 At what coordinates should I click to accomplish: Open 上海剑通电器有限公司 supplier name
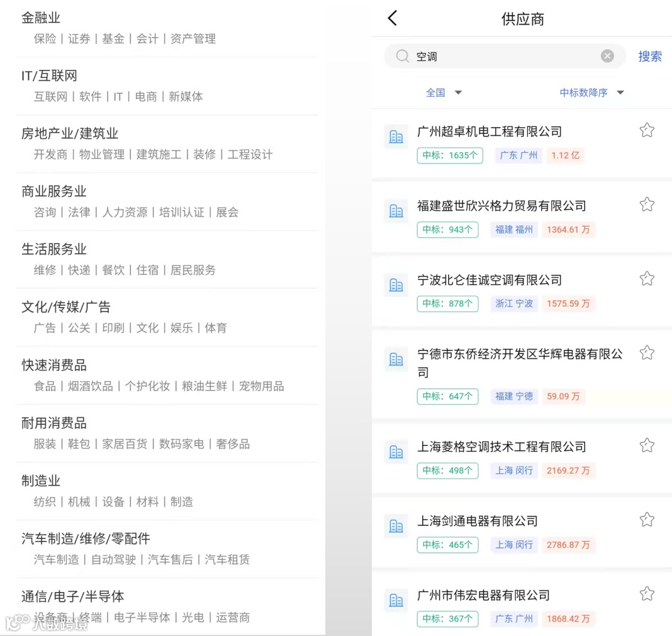478,521
